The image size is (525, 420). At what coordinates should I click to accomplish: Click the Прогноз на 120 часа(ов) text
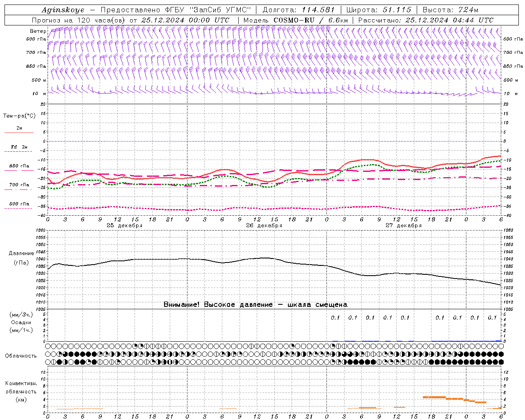pyautogui.click(x=80, y=20)
